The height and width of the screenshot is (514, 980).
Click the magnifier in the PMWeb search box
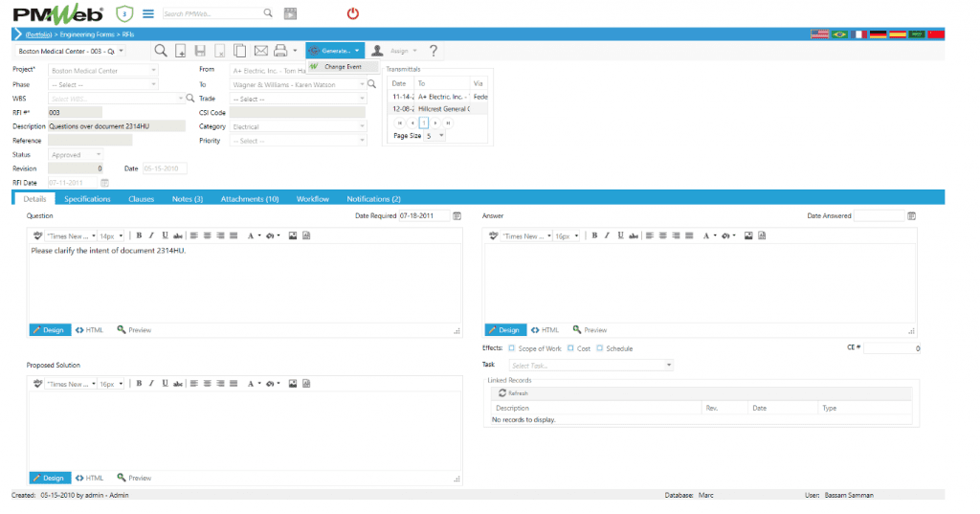(x=268, y=12)
